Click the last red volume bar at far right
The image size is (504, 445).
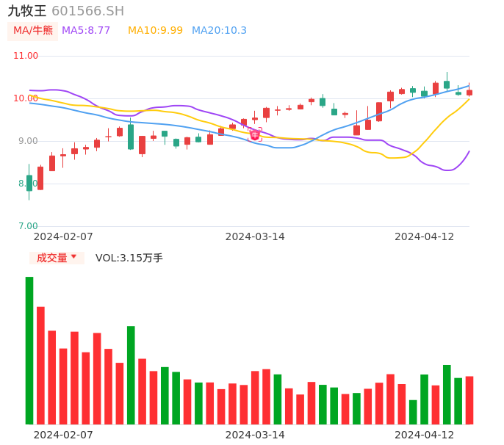coord(469,400)
